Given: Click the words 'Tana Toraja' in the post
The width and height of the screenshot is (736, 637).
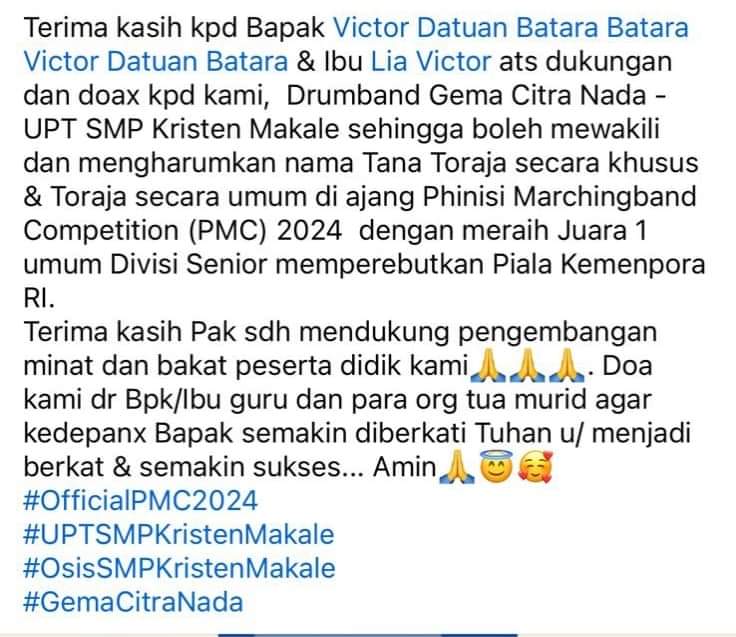Looking at the screenshot, I should [x=435, y=163].
